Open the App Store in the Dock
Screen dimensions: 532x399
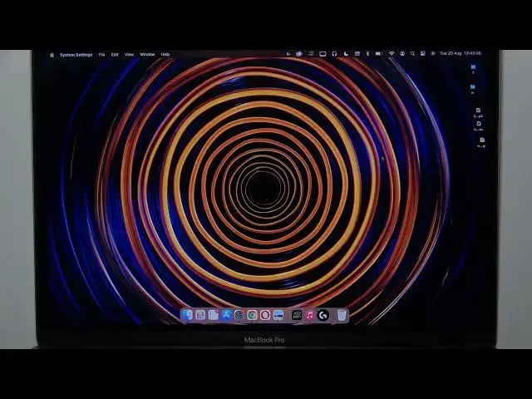pyautogui.click(x=226, y=315)
